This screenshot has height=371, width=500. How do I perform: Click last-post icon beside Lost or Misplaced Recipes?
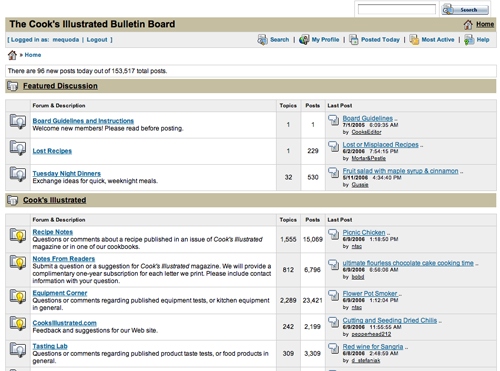[x=333, y=146]
